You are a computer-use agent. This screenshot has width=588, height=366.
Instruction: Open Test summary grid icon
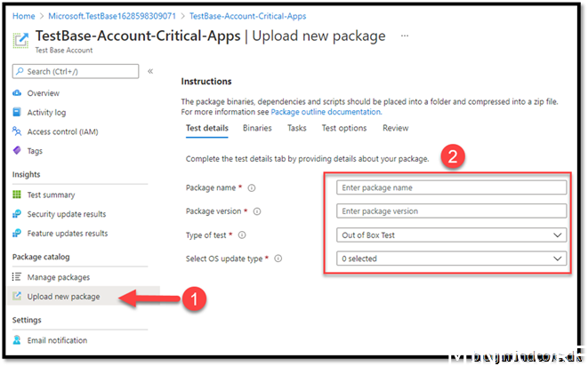18,195
